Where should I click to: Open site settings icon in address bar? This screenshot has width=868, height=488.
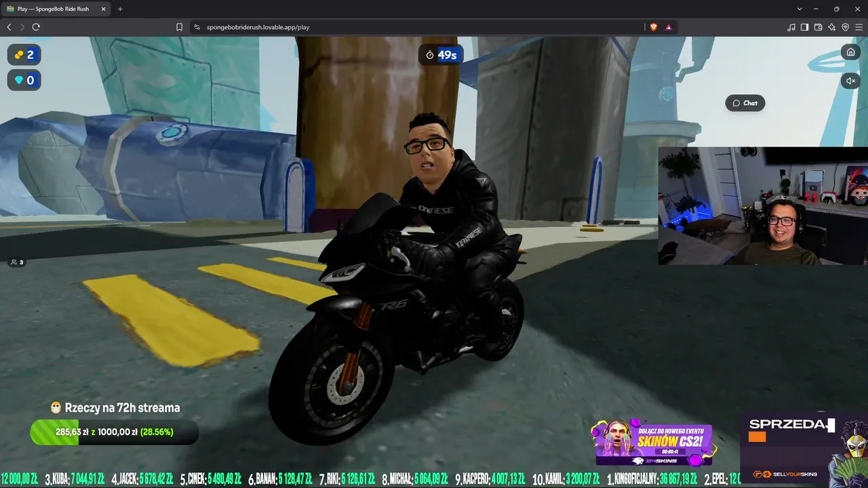pyautogui.click(x=197, y=27)
